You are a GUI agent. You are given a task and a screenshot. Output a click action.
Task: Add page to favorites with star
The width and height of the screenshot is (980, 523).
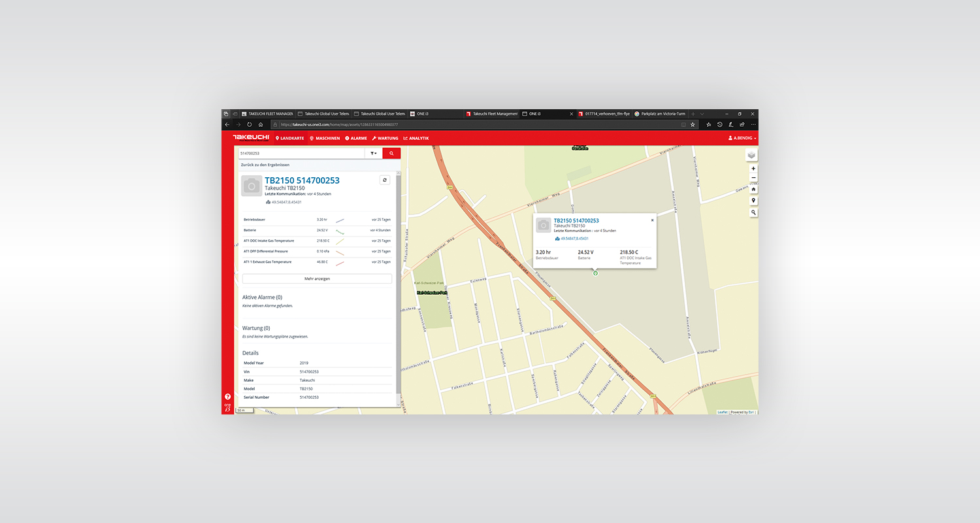pos(693,124)
